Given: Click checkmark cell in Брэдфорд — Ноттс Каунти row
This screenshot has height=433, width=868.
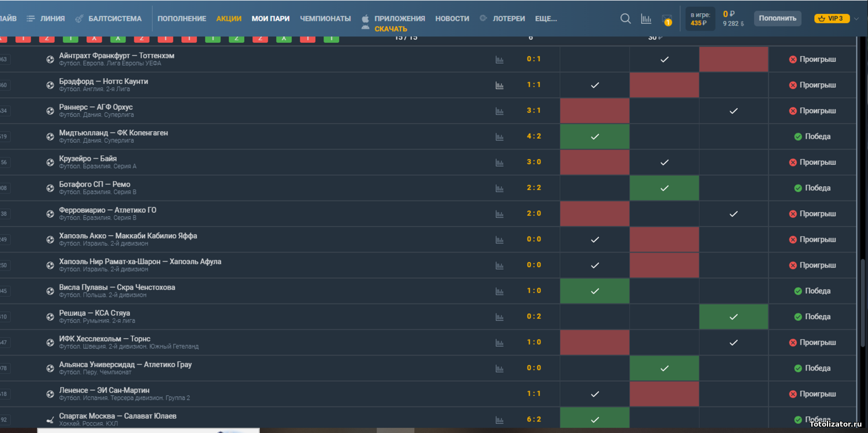Looking at the screenshot, I should tap(595, 85).
